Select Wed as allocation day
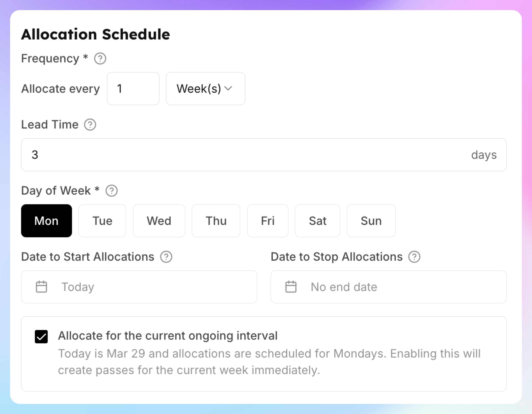 click(159, 221)
